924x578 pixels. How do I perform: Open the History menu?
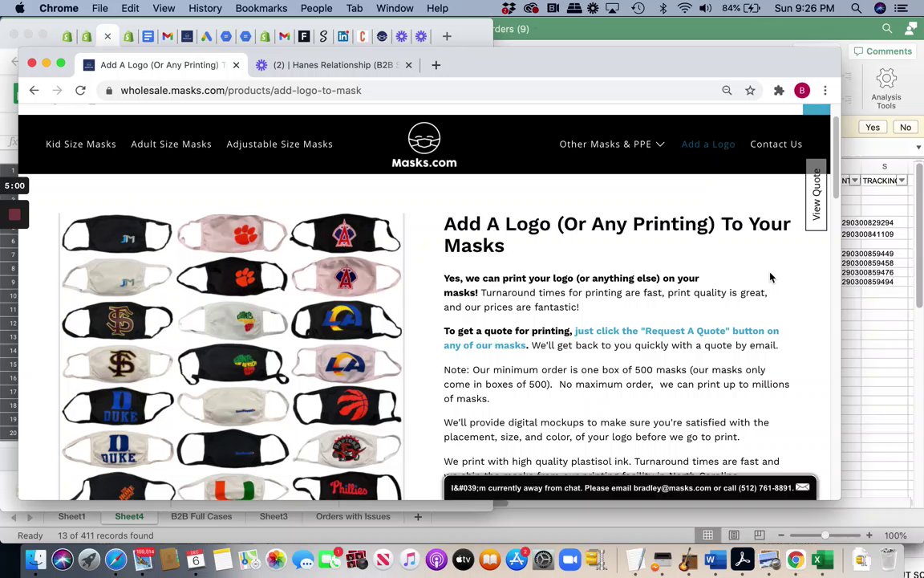point(205,8)
